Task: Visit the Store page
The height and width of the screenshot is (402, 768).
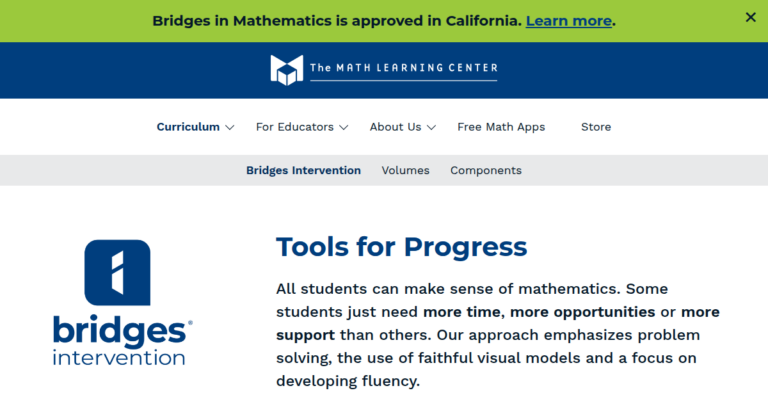Action: pos(596,127)
